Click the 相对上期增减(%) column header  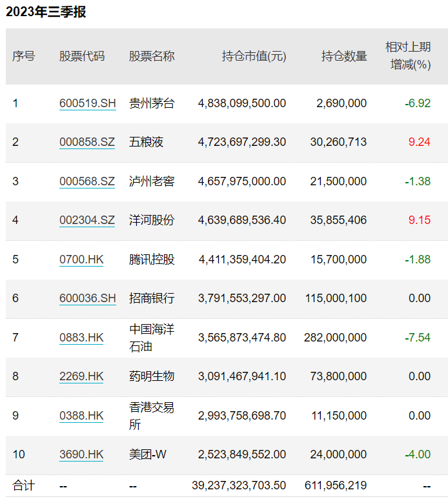pos(408,56)
